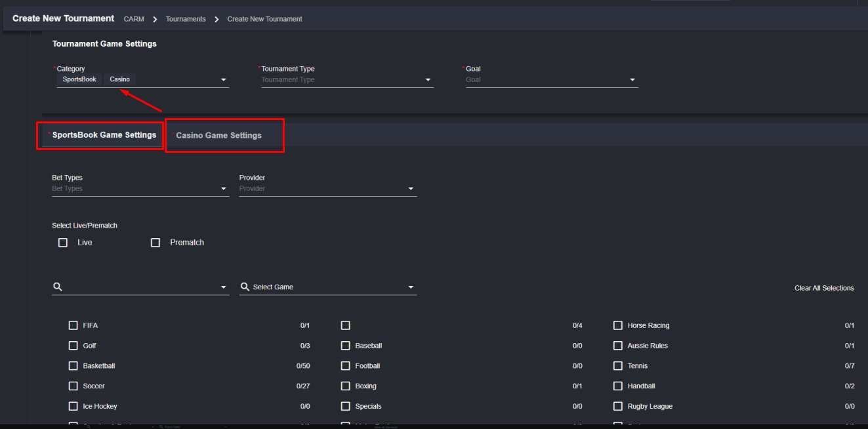
Task: Enable the Boxing checkbox
Action: [x=346, y=386]
